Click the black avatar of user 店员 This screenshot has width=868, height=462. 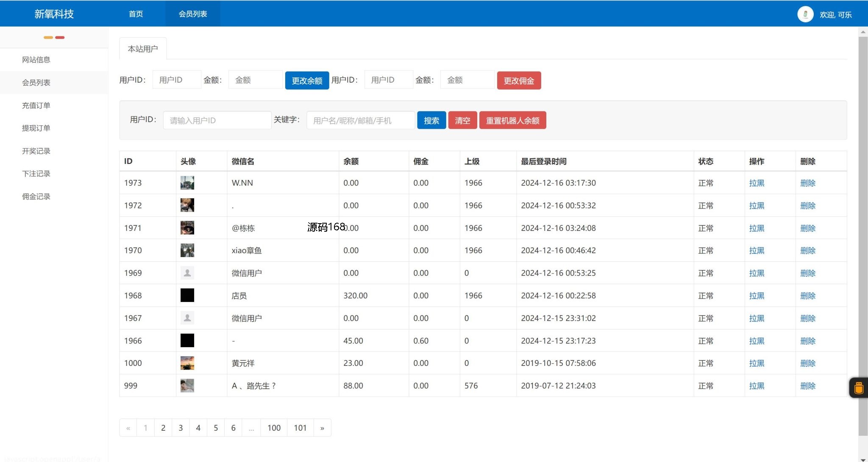tap(187, 295)
